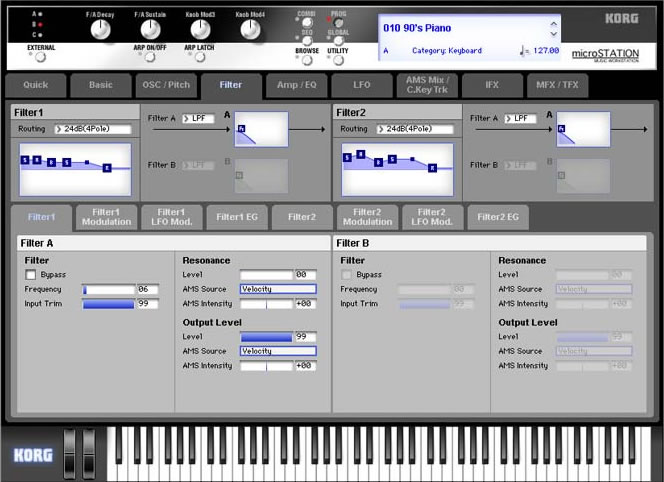Switch to the Quick tab
The image size is (664, 482).
click(x=36, y=85)
